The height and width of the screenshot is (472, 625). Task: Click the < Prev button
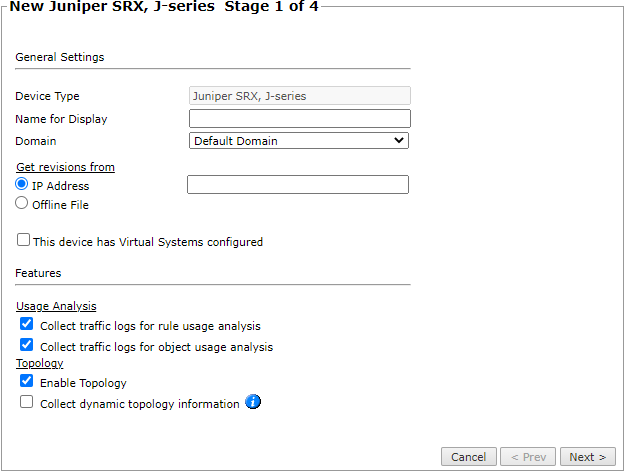[528, 457]
